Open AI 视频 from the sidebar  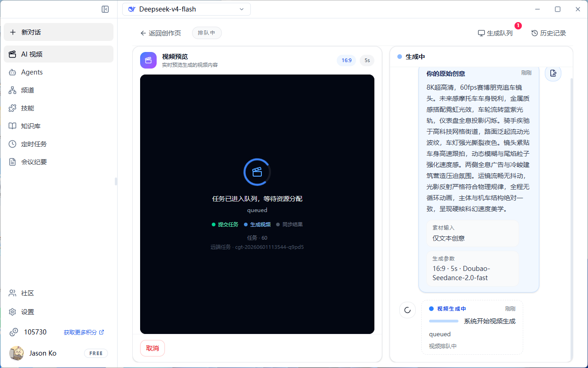tap(58, 54)
